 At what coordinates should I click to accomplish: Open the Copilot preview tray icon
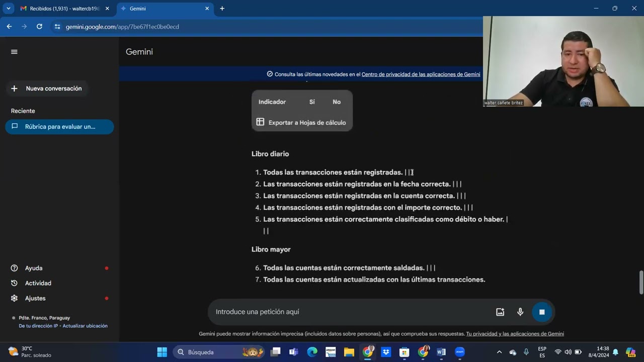[630, 352]
